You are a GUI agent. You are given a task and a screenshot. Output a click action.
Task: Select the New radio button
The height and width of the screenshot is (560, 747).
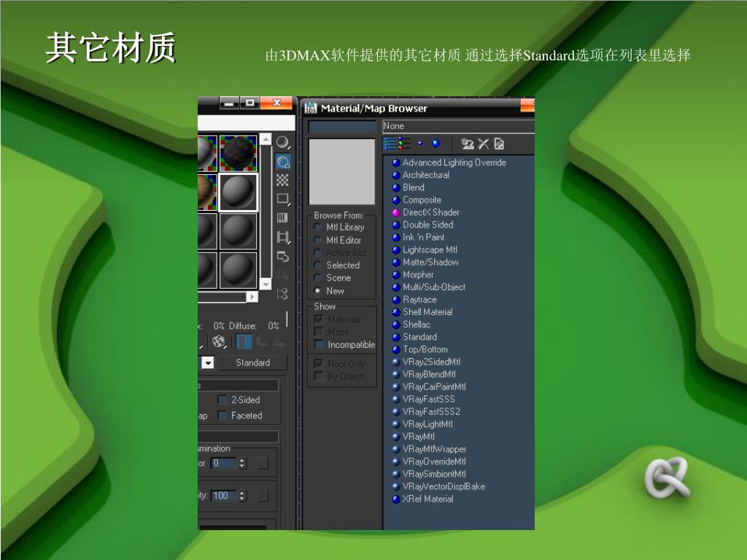click(x=317, y=290)
